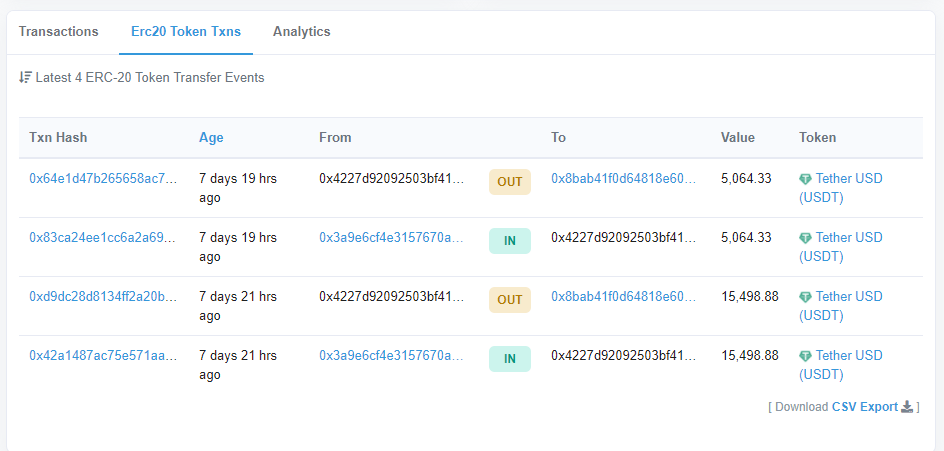
Task: Select To address 0x4227d92092503bf41 in fourth row
Action: [624, 355]
